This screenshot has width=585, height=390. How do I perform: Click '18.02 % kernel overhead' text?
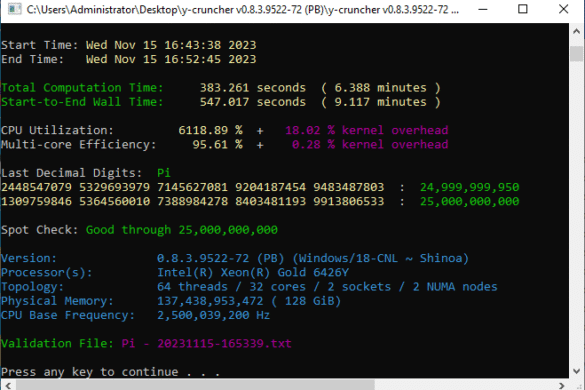(x=366, y=130)
